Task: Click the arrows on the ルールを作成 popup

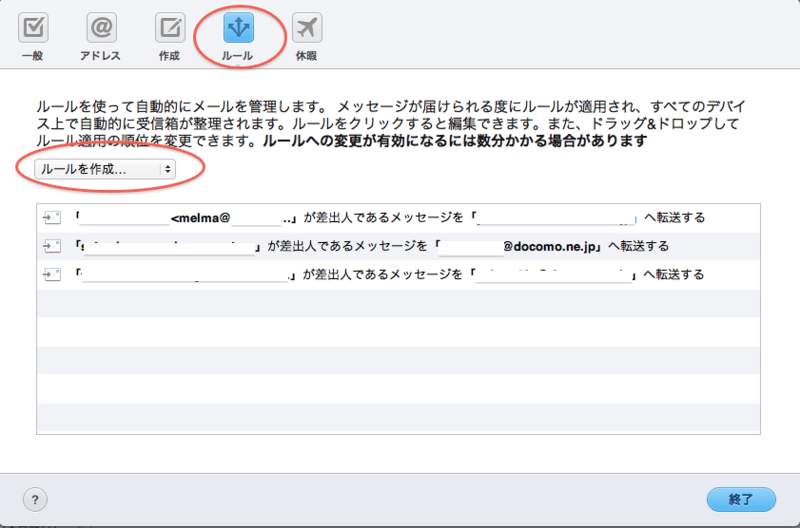Action: coord(166,169)
